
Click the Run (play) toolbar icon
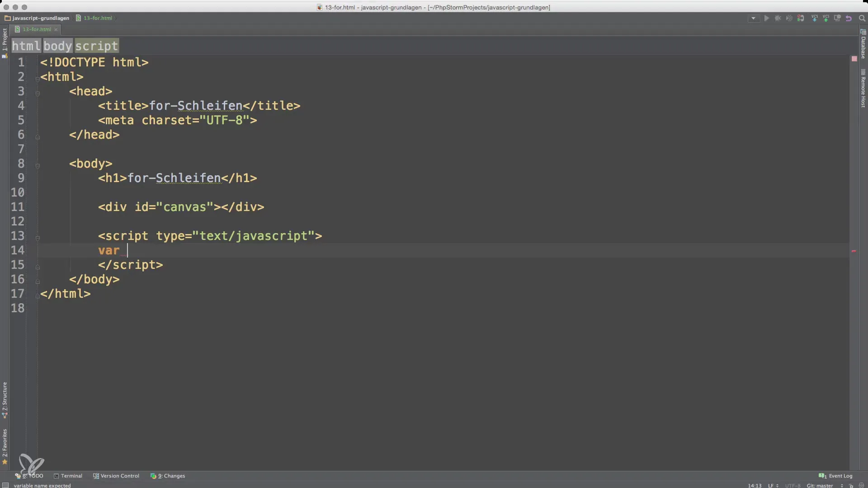tap(766, 19)
